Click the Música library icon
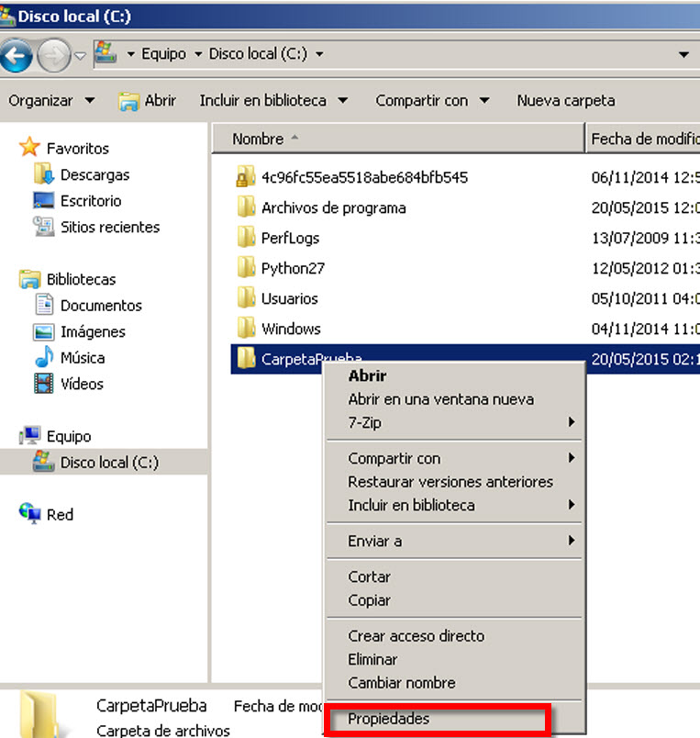 click(43, 358)
